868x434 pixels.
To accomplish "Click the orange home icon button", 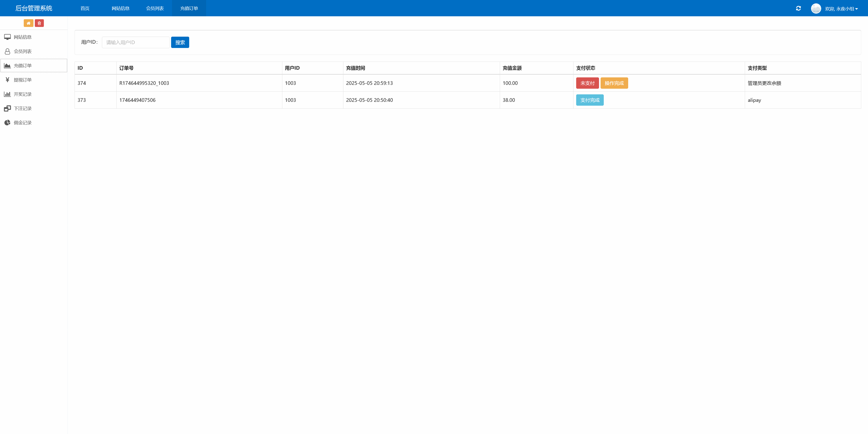I will pos(28,23).
